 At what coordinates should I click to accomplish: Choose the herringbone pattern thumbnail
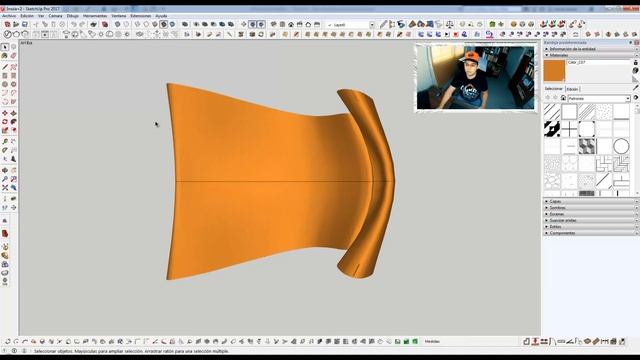621,164
